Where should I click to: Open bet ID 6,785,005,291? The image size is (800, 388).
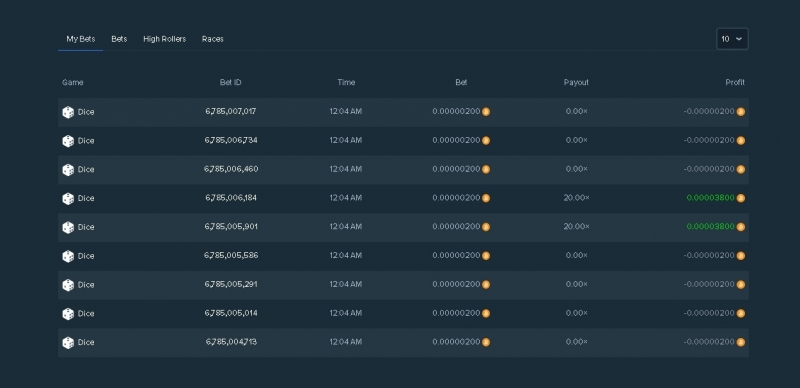231,284
